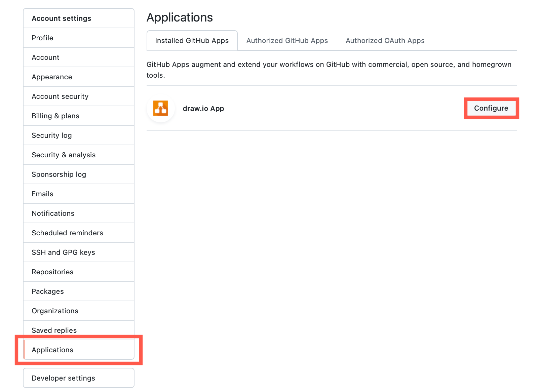
Task: Switch to Installed GitHub Apps tab
Action: point(192,40)
